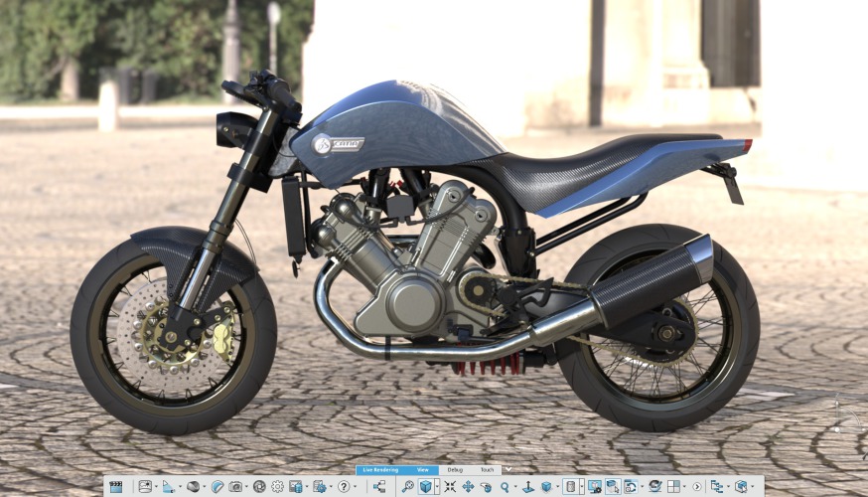Toggle the cylinder display mode button
868x497 pixels.
[x=571, y=487]
